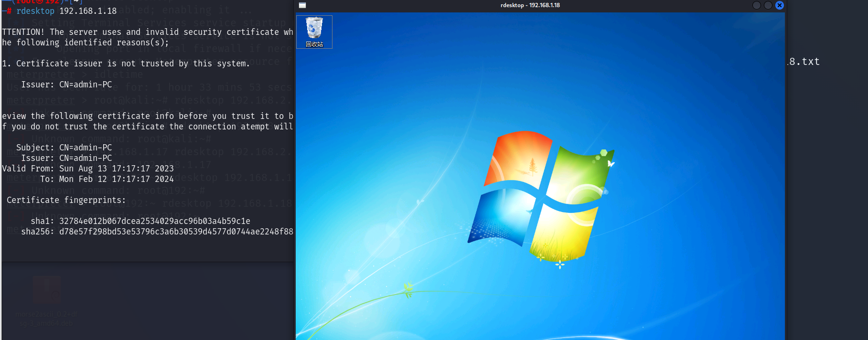
Task: Click the 'Valid From: Sun Aug 13' line
Action: [88, 169]
